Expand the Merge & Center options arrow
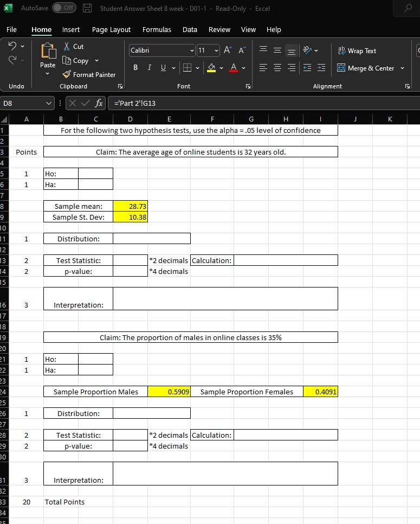 402,68
